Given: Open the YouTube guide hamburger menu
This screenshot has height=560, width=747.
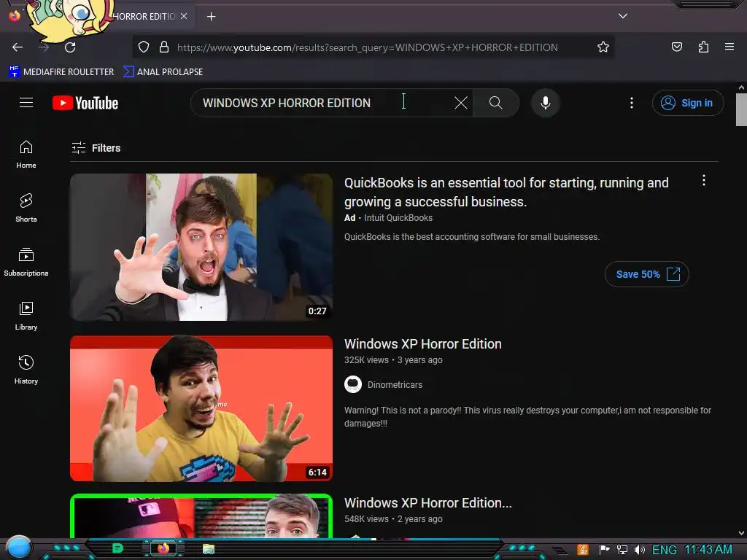Looking at the screenshot, I should (26, 103).
